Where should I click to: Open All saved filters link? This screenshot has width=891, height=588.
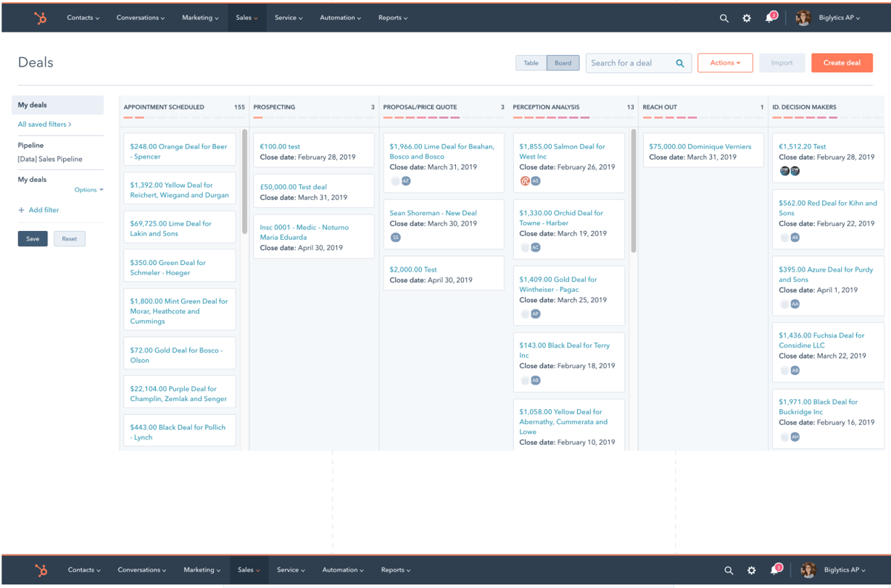(x=45, y=125)
